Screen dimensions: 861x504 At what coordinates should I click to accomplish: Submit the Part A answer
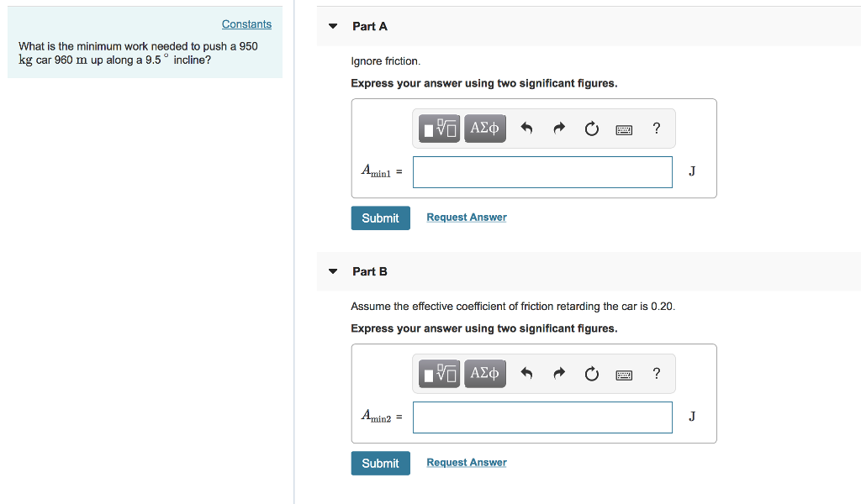(x=381, y=218)
